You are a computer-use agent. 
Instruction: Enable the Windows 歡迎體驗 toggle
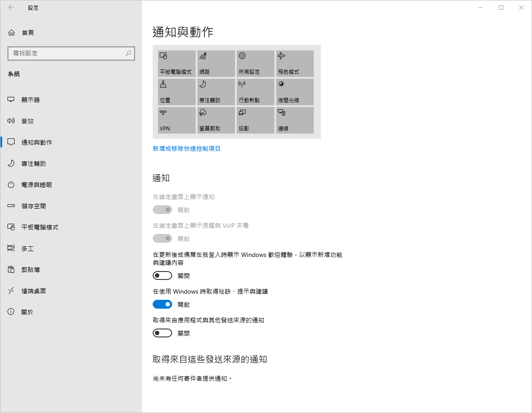[x=162, y=275]
